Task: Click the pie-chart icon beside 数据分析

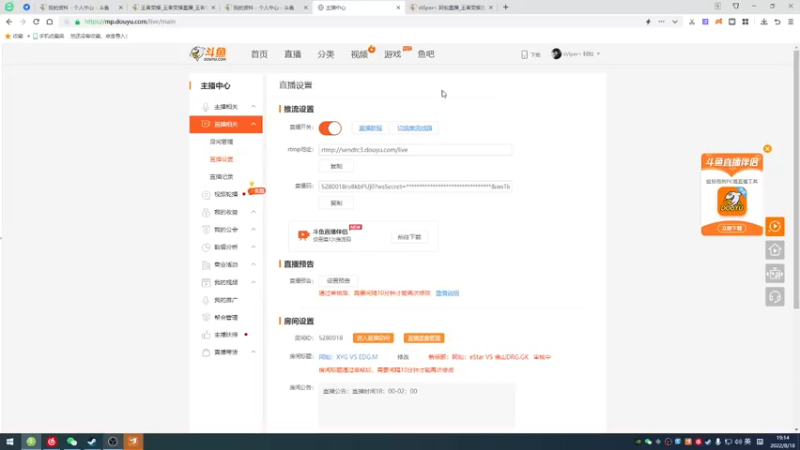Action: pyautogui.click(x=206, y=247)
